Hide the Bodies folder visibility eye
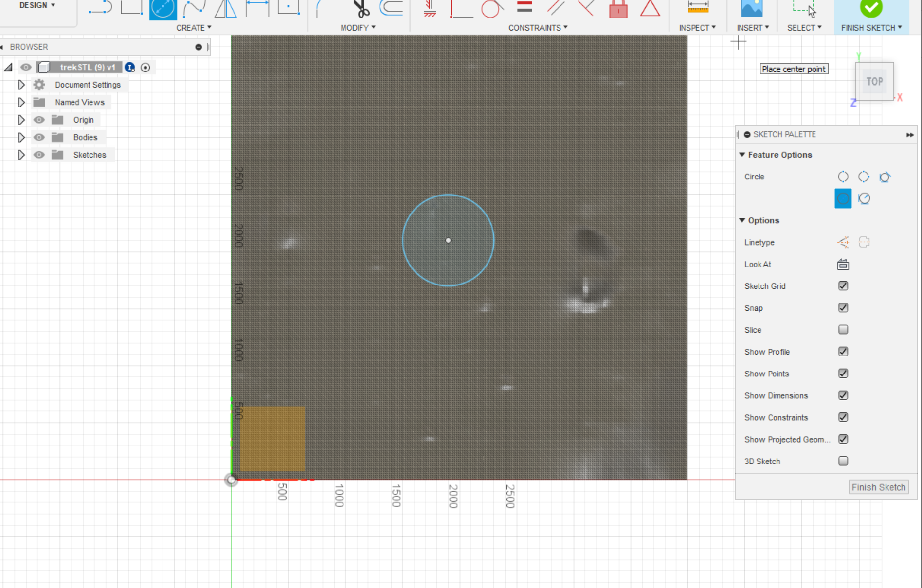The width and height of the screenshot is (922, 588). 39,137
